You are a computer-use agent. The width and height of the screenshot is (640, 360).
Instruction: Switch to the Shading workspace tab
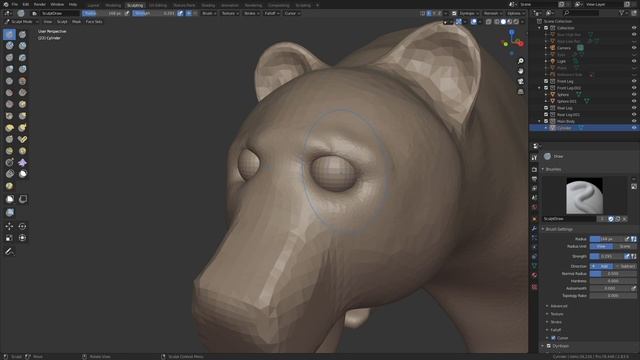pyautogui.click(x=208, y=5)
